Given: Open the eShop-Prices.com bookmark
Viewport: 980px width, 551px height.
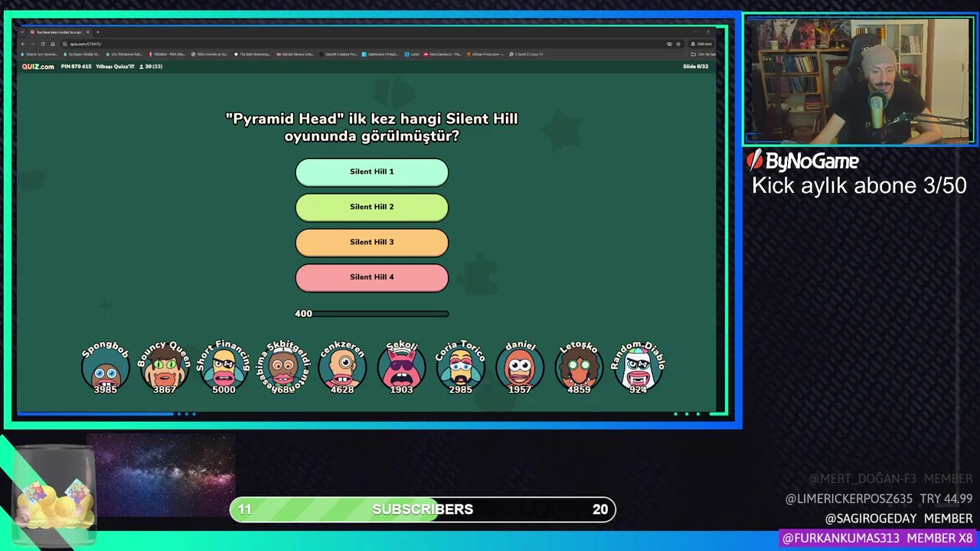Looking at the screenshot, I should pyautogui.click(x=485, y=54).
